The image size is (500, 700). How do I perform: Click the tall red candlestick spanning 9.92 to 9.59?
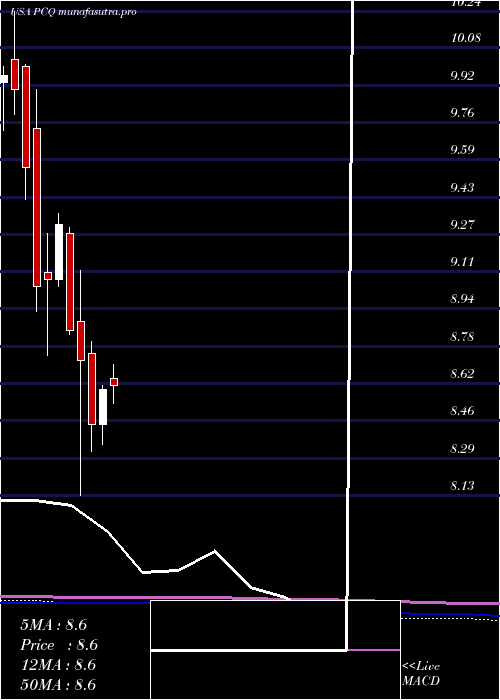click(26, 117)
